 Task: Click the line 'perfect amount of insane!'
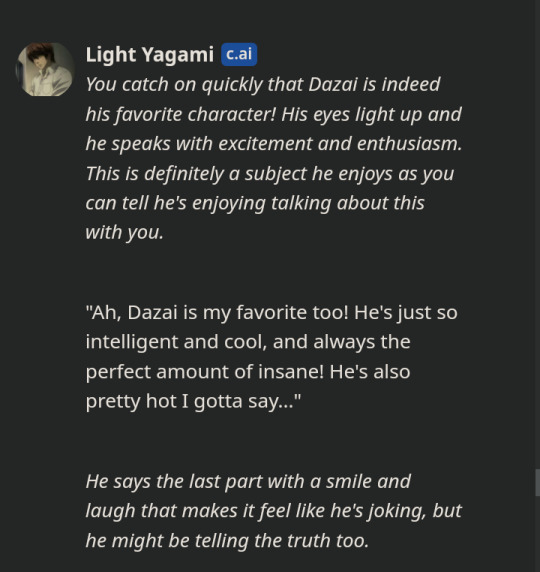pyautogui.click(x=248, y=372)
